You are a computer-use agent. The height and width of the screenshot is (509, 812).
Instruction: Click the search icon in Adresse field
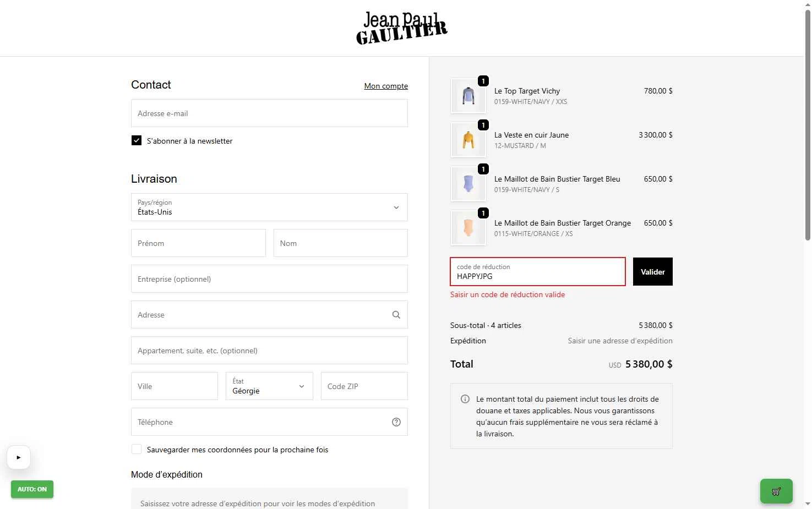[x=396, y=315]
